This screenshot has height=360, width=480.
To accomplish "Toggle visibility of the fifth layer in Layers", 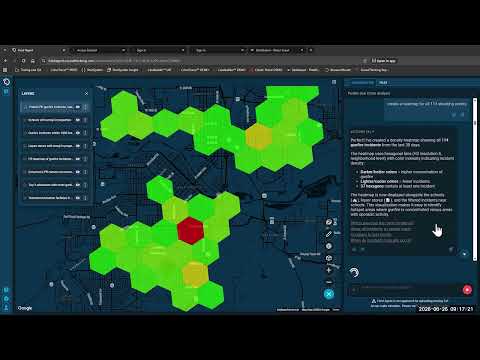I will (x=78, y=159).
